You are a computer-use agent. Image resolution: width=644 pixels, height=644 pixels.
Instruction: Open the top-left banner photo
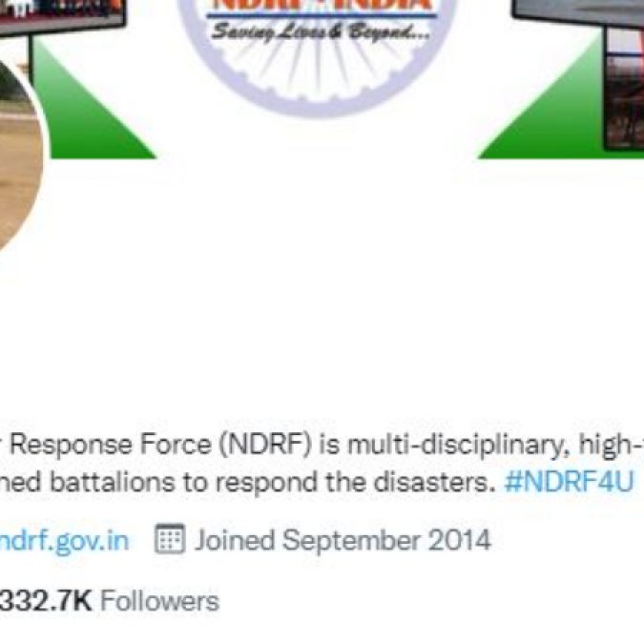click(x=62, y=13)
